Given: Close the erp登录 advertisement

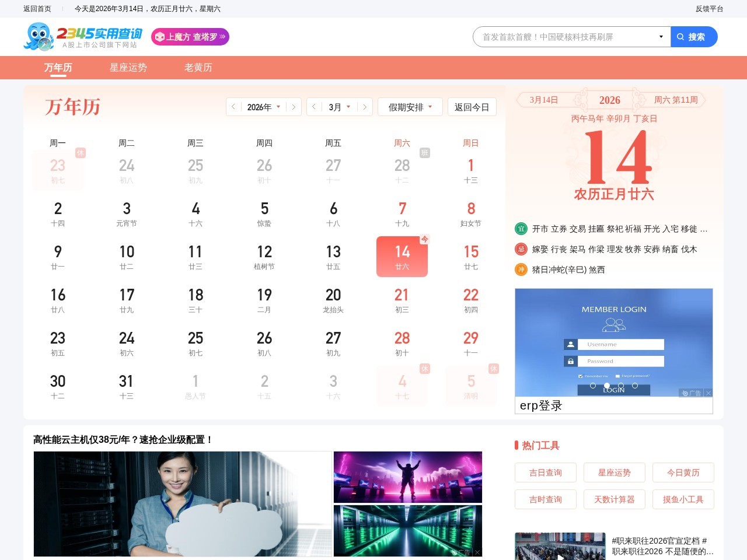Looking at the screenshot, I should [708, 393].
